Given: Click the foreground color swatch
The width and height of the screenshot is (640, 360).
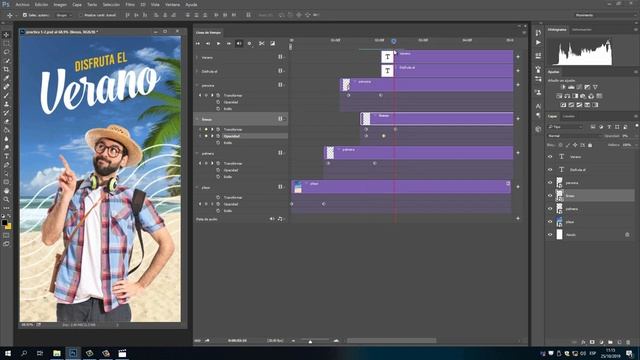Looking at the screenshot, I should 4,223.
